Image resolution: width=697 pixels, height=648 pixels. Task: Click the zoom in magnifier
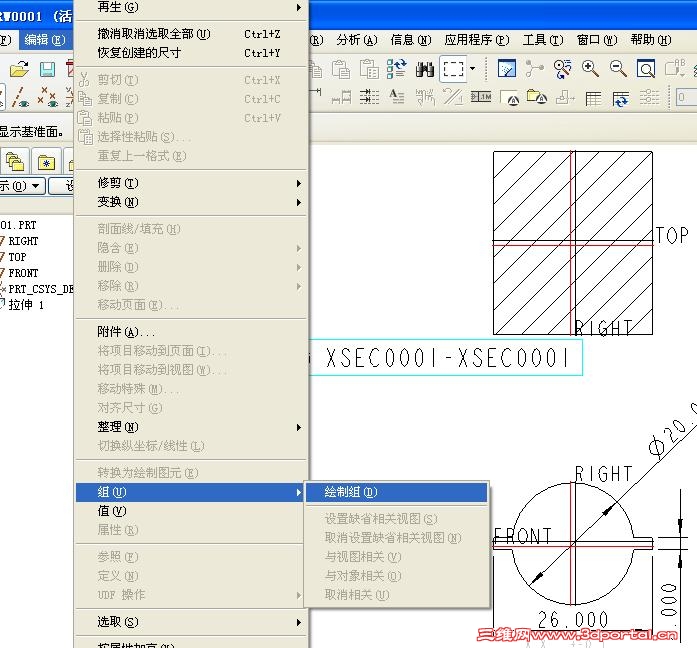[x=590, y=69]
